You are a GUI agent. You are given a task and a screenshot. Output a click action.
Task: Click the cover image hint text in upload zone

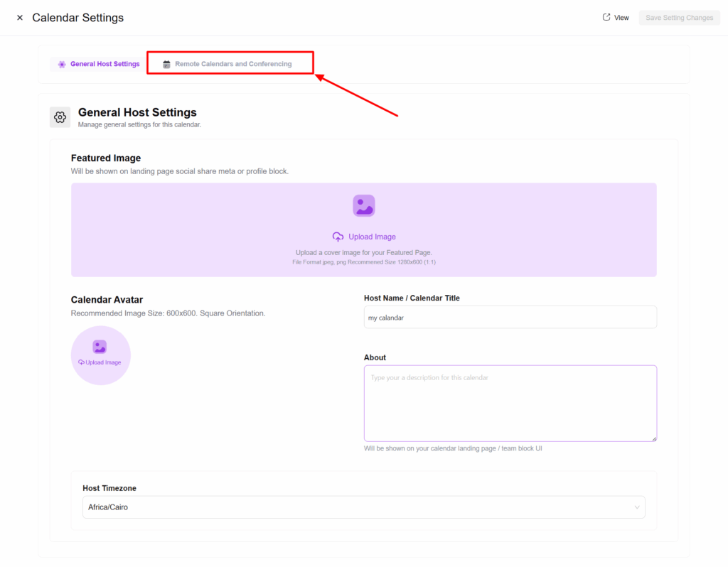[363, 252]
